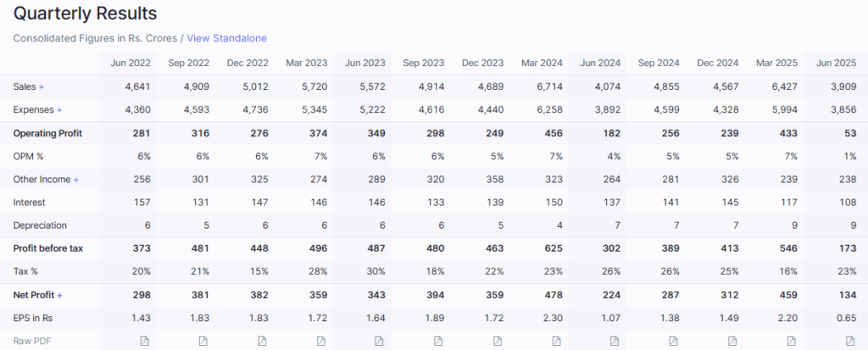Open the Raw PDF icon for Dec 2024
The width and height of the screenshot is (868, 350).
732,341
